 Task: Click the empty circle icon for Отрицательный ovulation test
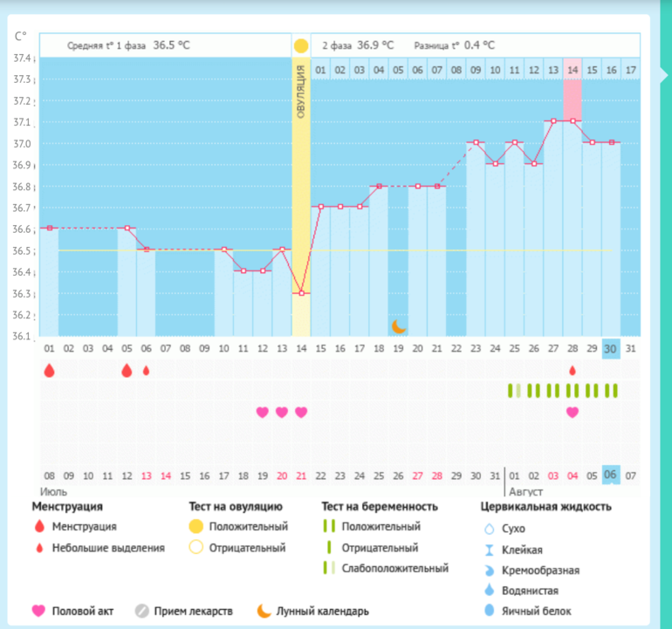pos(195,548)
